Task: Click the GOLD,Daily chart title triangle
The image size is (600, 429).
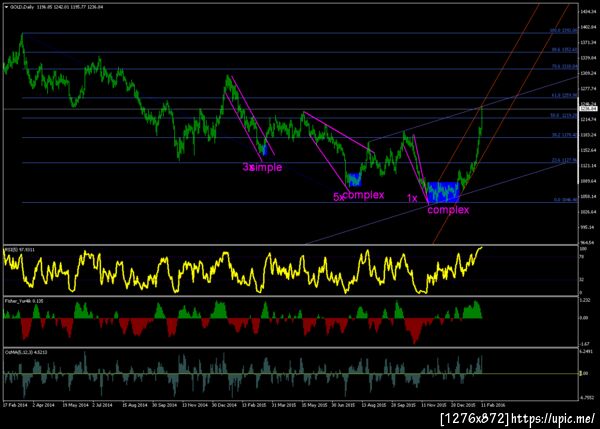Action: [x=6, y=7]
